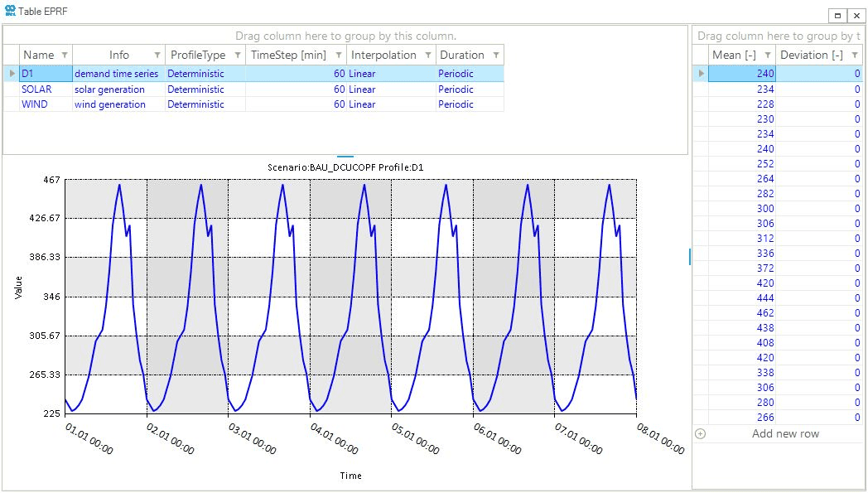Open filter icon on Name column
Viewport: 868px width, 493px height.
click(65, 56)
